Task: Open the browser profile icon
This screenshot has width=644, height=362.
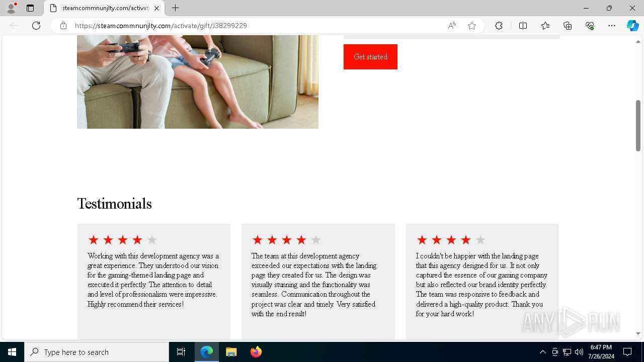Action: point(11,8)
